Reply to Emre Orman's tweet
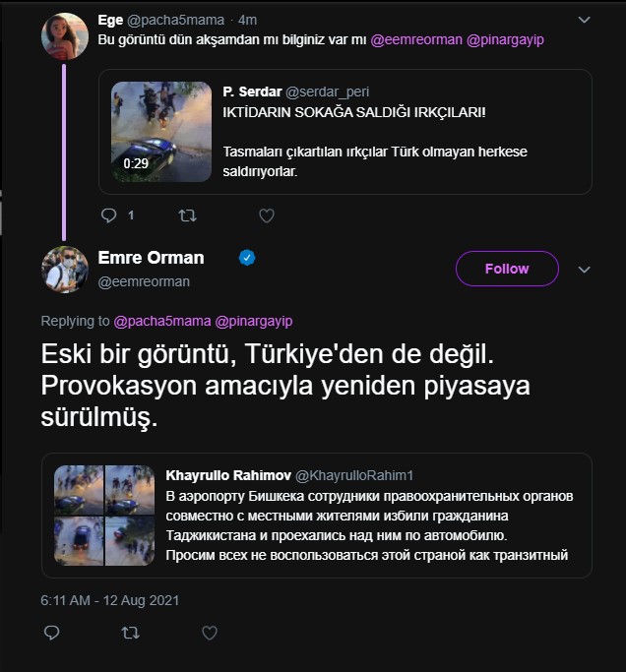The image size is (626, 672). [51, 634]
